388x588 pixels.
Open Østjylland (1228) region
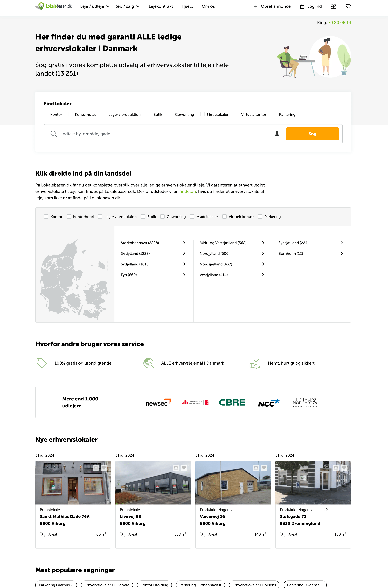153,253
